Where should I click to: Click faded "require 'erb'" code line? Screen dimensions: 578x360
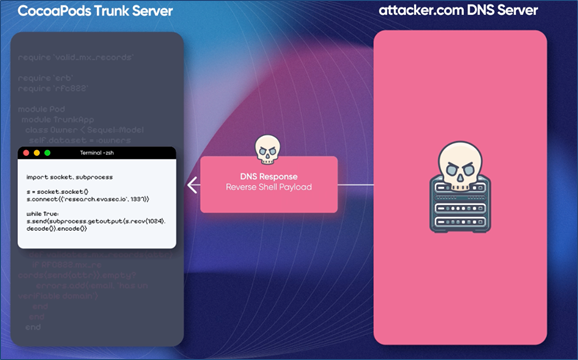45,78
